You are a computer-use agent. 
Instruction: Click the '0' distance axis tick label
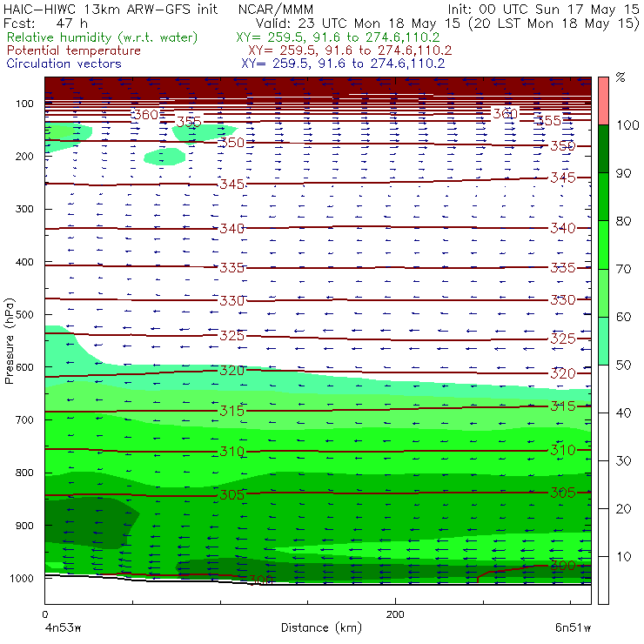click(45, 614)
